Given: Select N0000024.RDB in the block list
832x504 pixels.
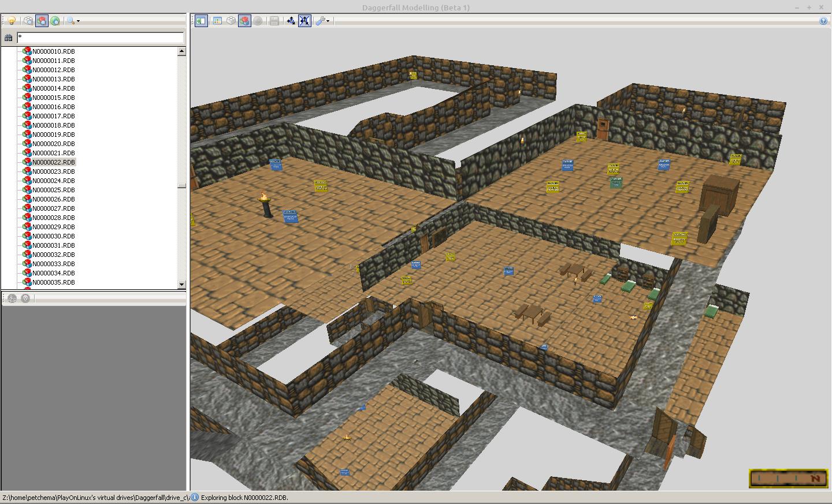Looking at the screenshot, I should click(53, 181).
